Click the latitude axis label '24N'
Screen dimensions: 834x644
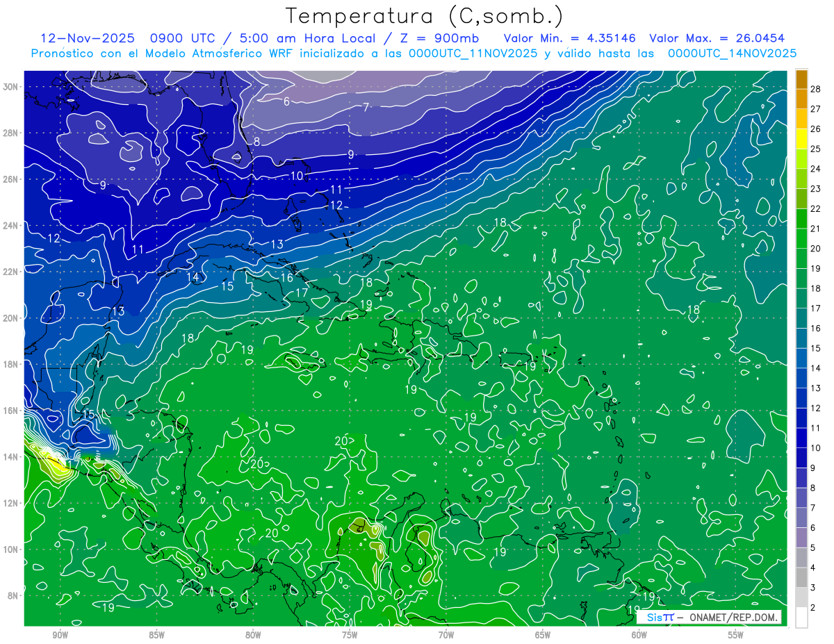point(10,226)
